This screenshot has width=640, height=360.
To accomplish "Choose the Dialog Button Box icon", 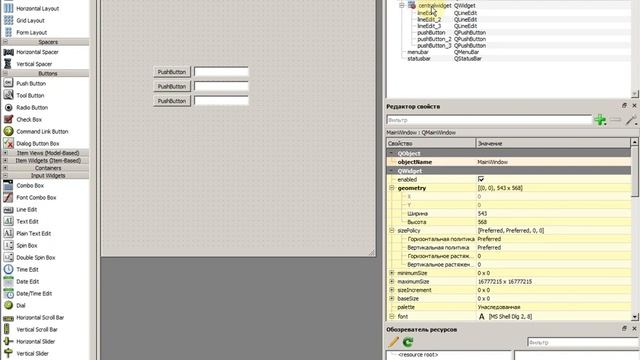I will click(x=8, y=143).
